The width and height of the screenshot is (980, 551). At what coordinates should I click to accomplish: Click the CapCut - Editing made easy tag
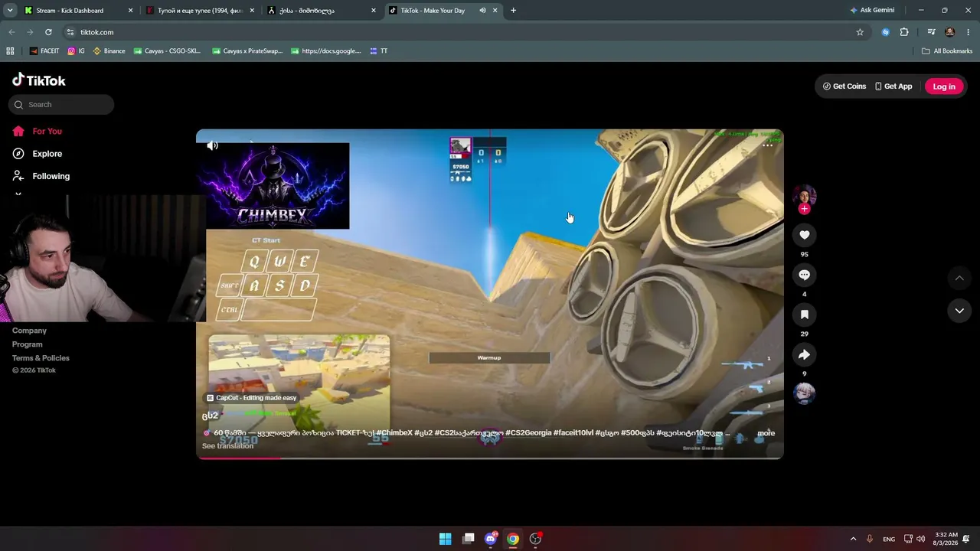tap(251, 398)
